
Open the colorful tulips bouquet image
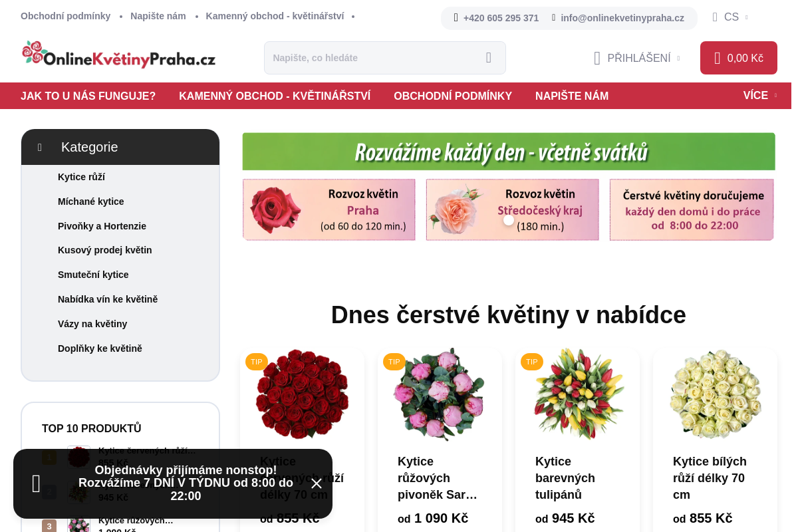pyautogui.click(x=577, y=394)
